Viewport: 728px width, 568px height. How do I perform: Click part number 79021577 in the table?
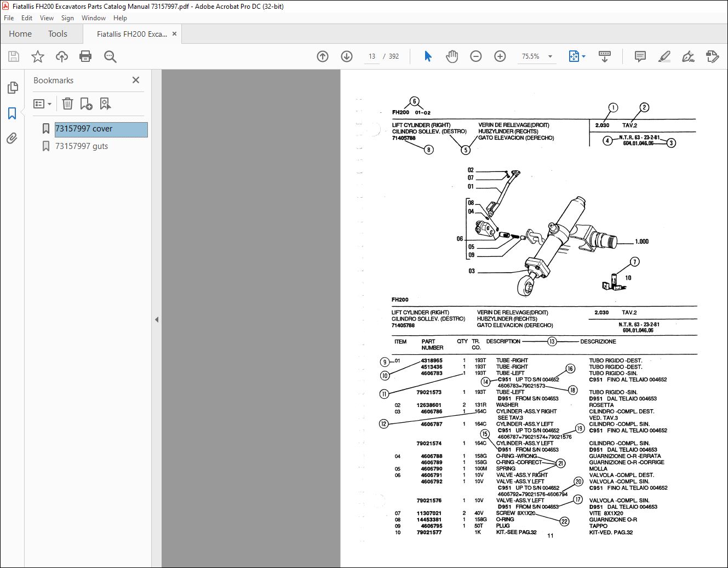click(429, 532)
